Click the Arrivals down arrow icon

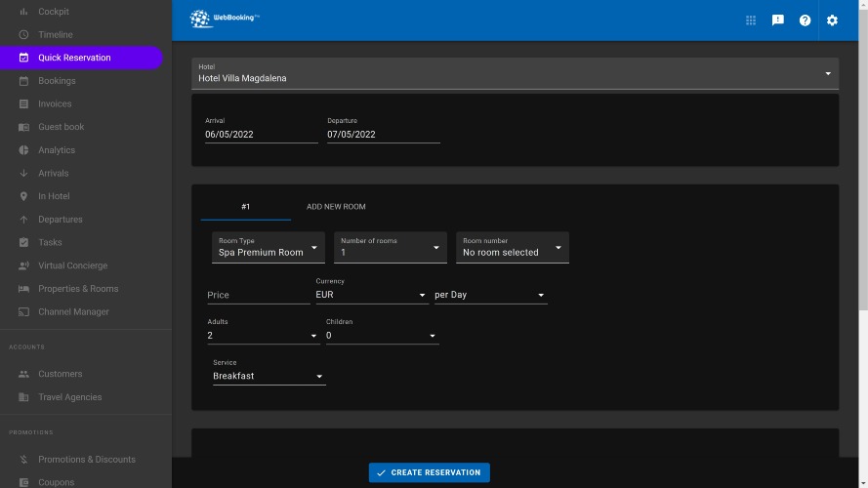coord(23,173)
